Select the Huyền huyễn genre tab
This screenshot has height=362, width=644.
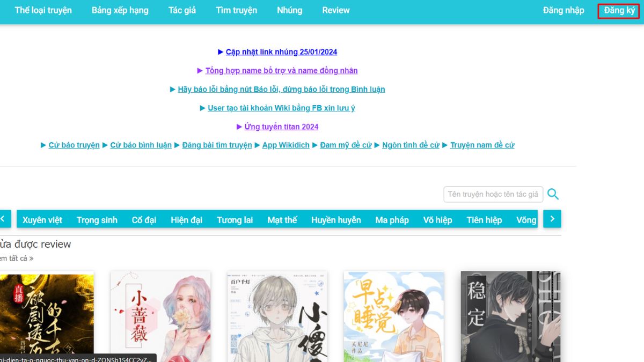pos(336,220)
